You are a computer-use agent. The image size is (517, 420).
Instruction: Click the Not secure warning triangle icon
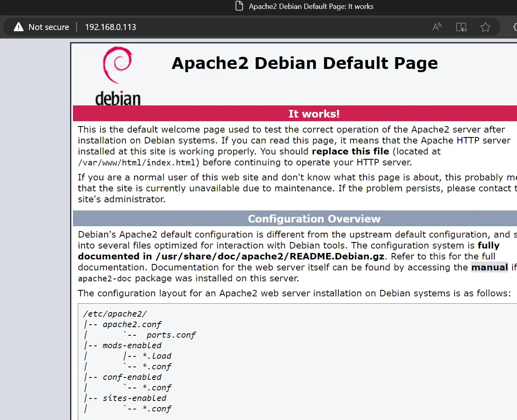[x=19, y=27]
